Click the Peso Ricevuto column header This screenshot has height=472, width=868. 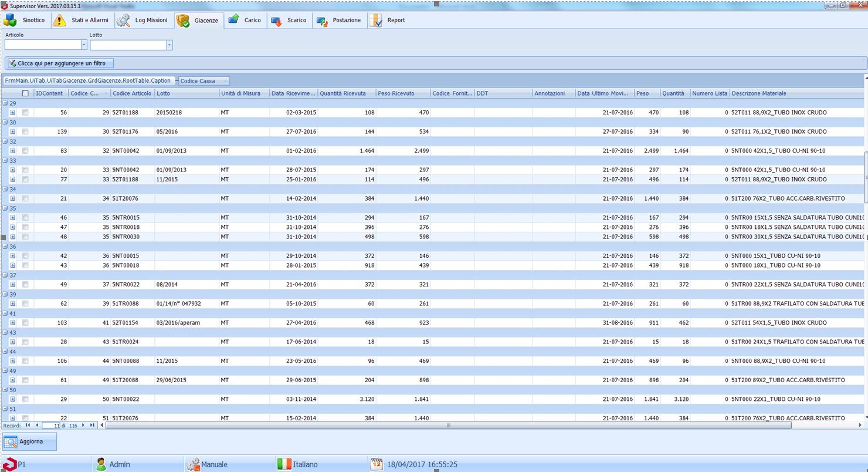(403, 93)
